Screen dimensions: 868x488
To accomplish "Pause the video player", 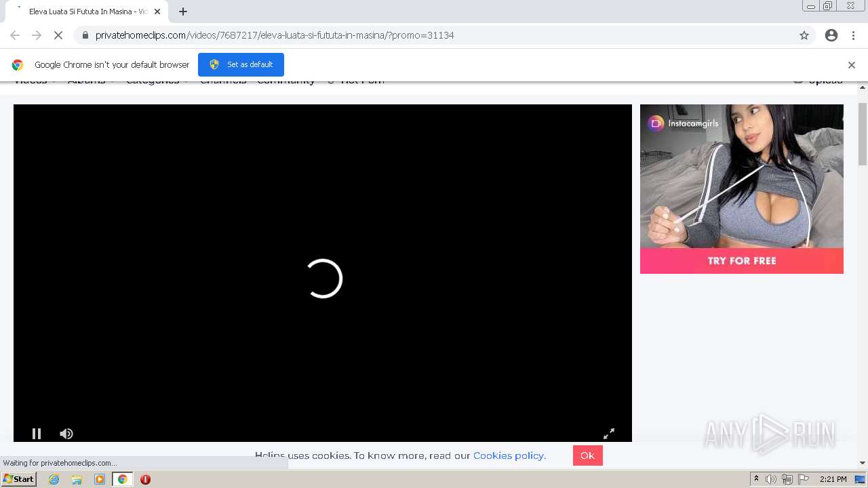I will pos(37,434).
